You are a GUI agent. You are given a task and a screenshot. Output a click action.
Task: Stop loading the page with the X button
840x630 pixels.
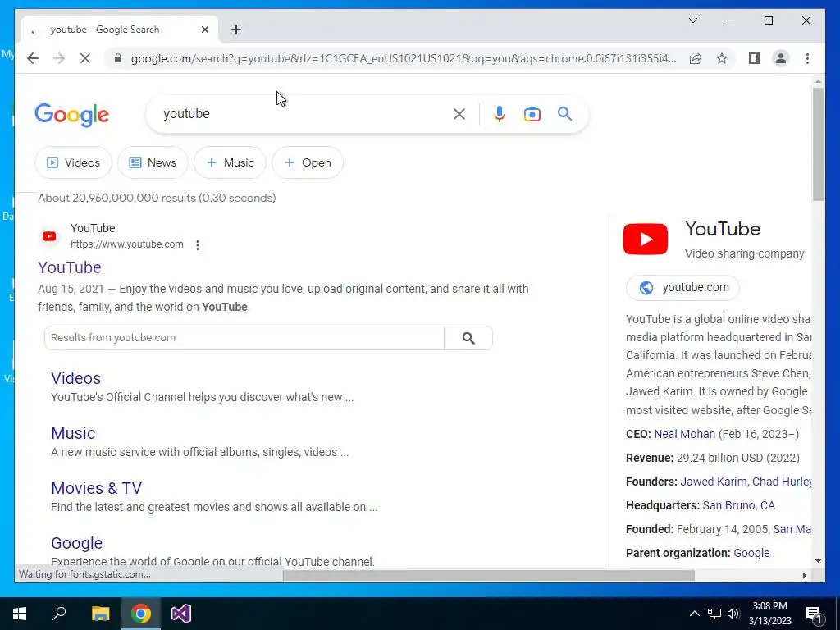[x=85, y=58]
